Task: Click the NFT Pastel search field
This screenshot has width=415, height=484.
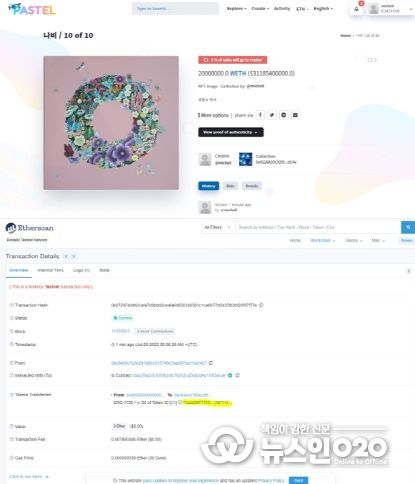Action: [x=176, y=9]
